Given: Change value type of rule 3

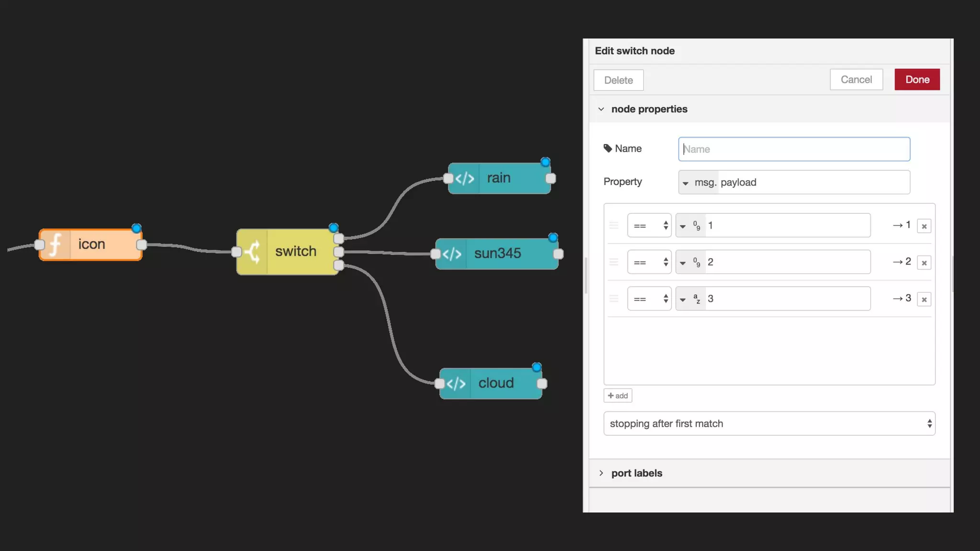Looking at the screenshot, I should point(690,299).
